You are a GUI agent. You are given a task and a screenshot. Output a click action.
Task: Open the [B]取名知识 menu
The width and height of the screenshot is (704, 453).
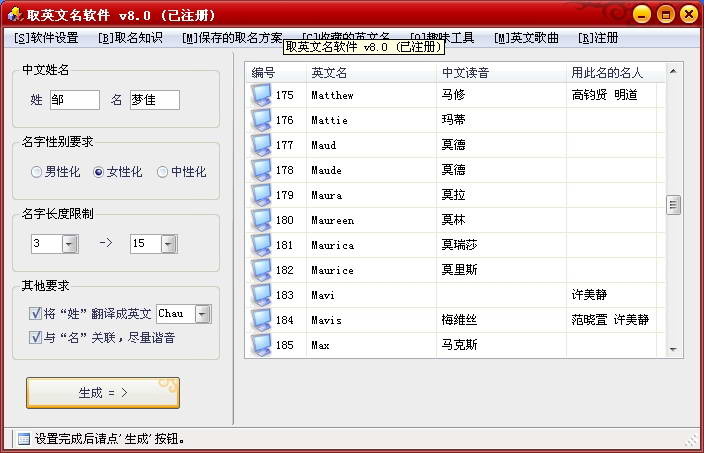(x=130, y=38)
